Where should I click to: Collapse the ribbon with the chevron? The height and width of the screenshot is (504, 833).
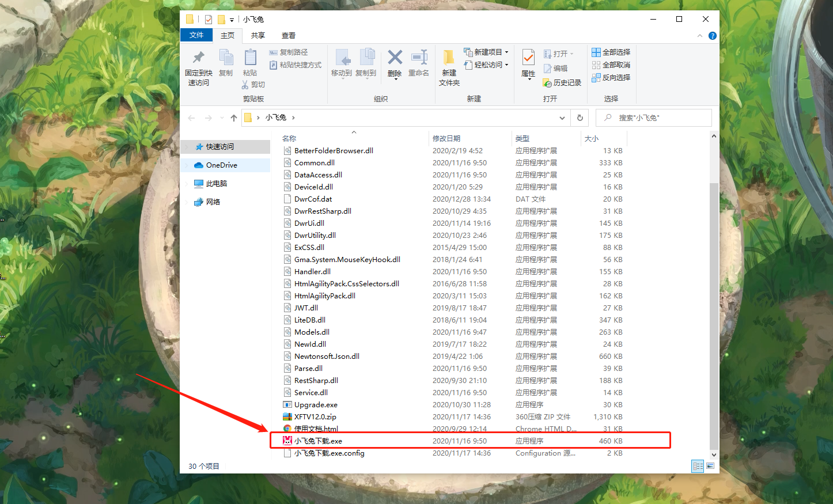pyautogui.click(x=700, y=36)
